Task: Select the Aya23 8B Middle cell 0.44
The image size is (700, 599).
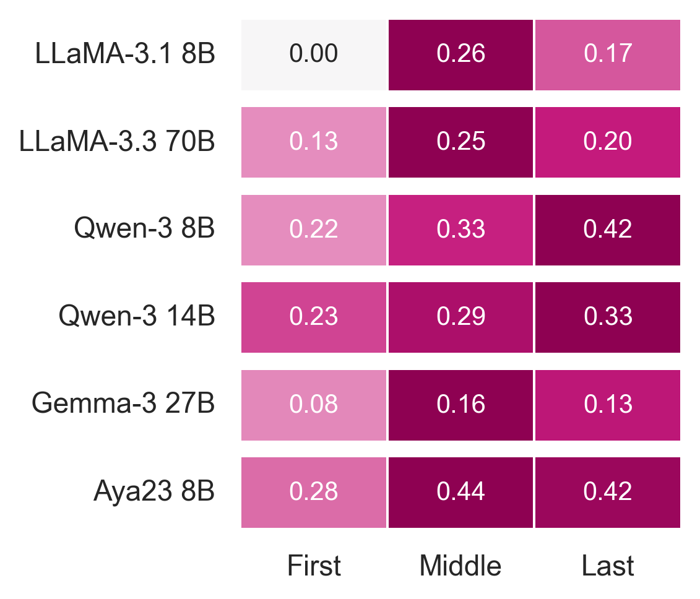Action: [460, 493]
